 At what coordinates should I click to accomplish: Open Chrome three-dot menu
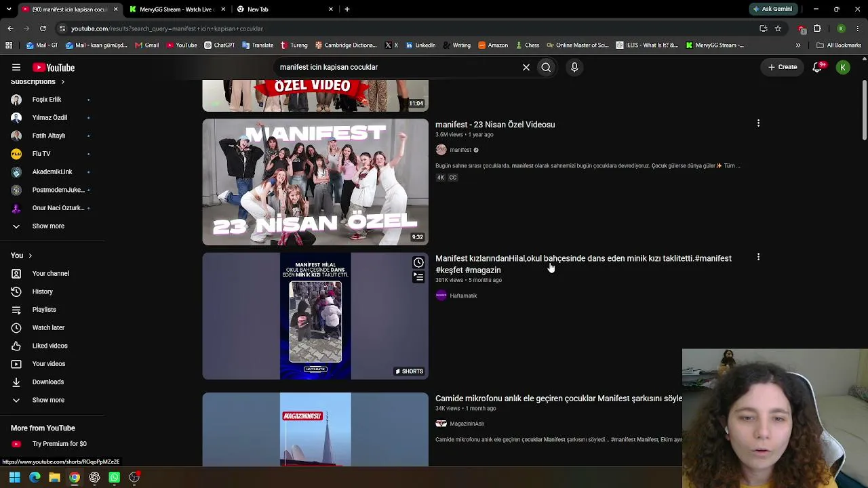(858, 28)
